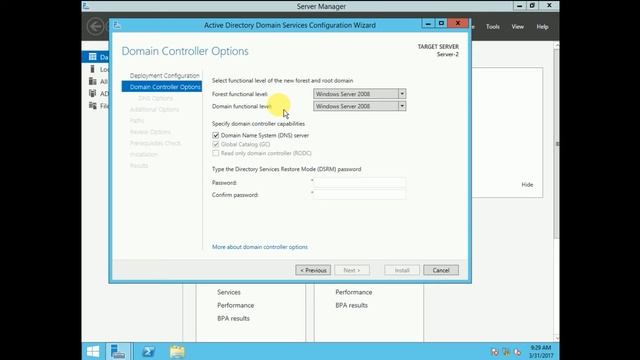Open Performance in the right dashboard tile
The image size is (640, 360).
[x=353, y=292]
